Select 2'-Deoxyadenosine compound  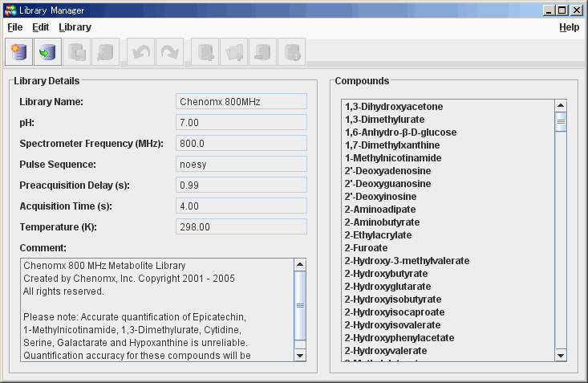click(x=448, y=171)
